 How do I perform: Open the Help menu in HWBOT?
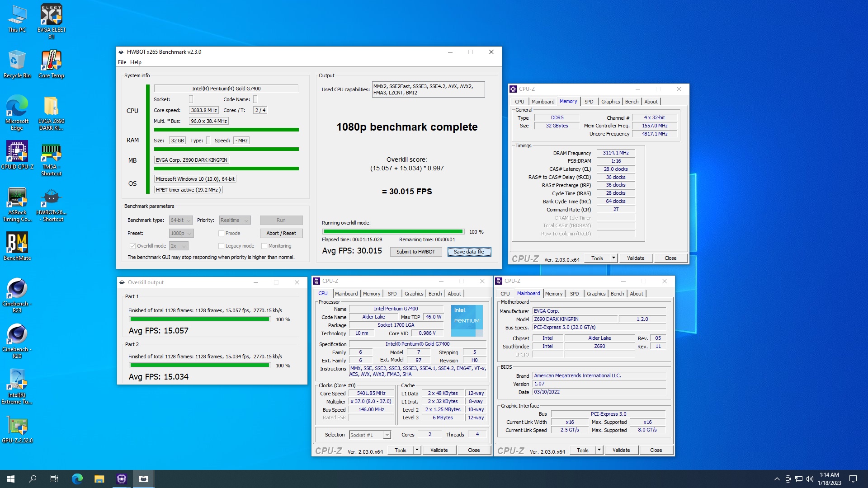coord(136,62)
